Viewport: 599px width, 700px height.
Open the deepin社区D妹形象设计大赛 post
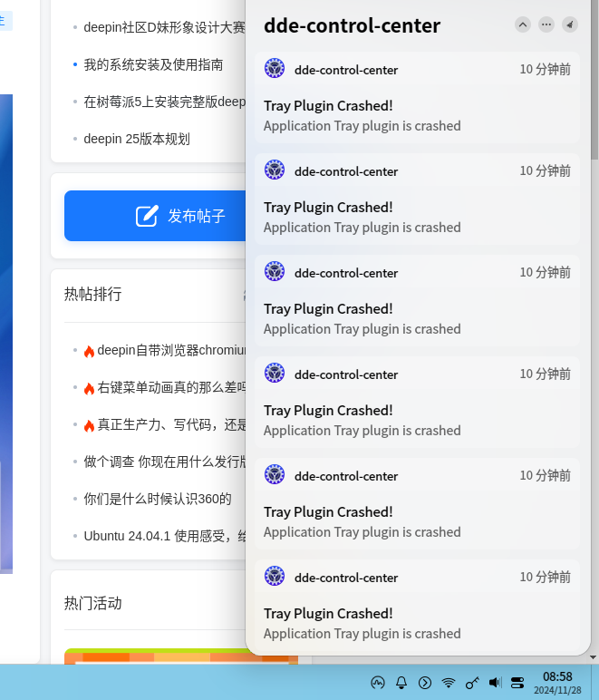click(164, 28)
